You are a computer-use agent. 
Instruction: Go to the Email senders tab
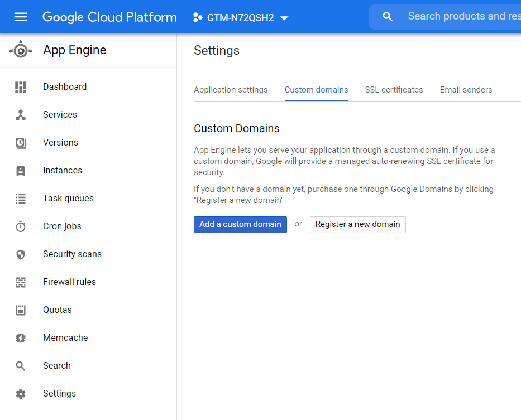(466, 90)
